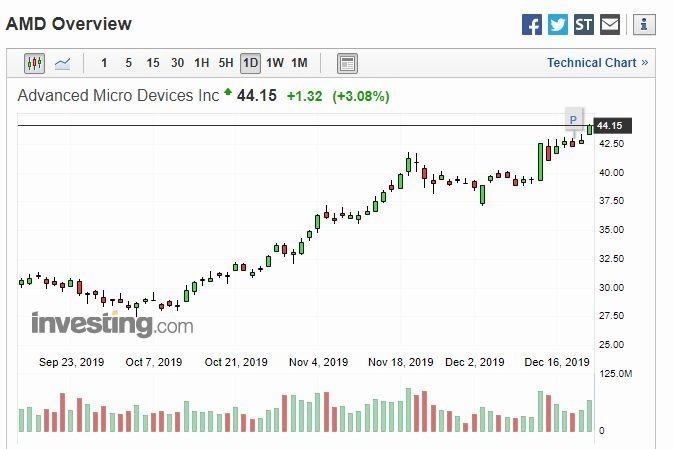Click the AMD Overview heading
The image size is (673, 449).
point(69,24)
